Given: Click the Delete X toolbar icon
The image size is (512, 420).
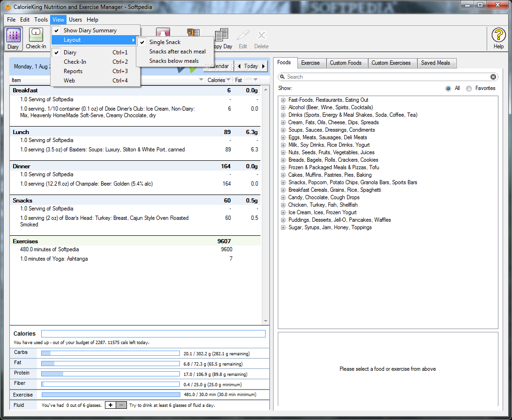Looking at the screenshot, I should 261,38.
